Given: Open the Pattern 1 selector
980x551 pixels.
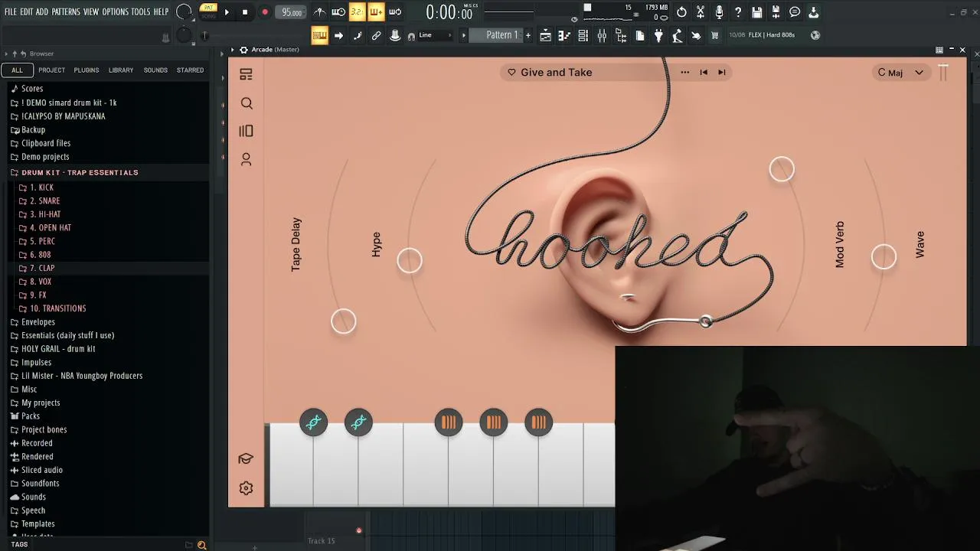Looking at the screenshot, I should 502,35.
